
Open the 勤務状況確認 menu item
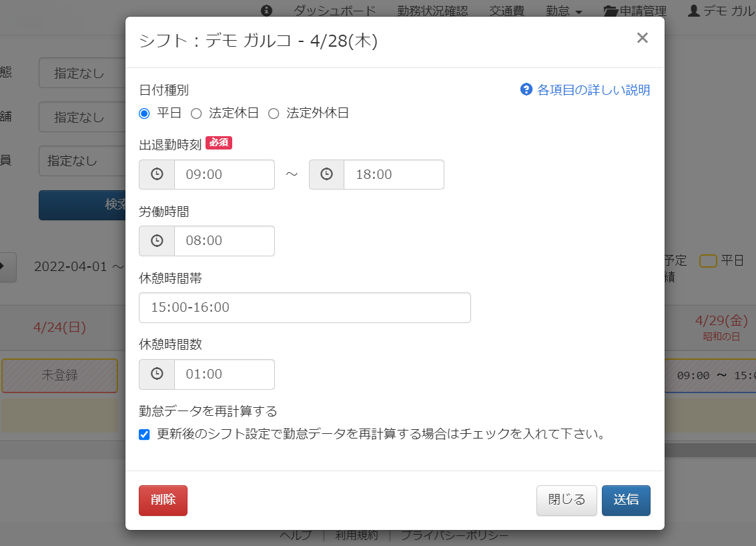click(432, 10)
